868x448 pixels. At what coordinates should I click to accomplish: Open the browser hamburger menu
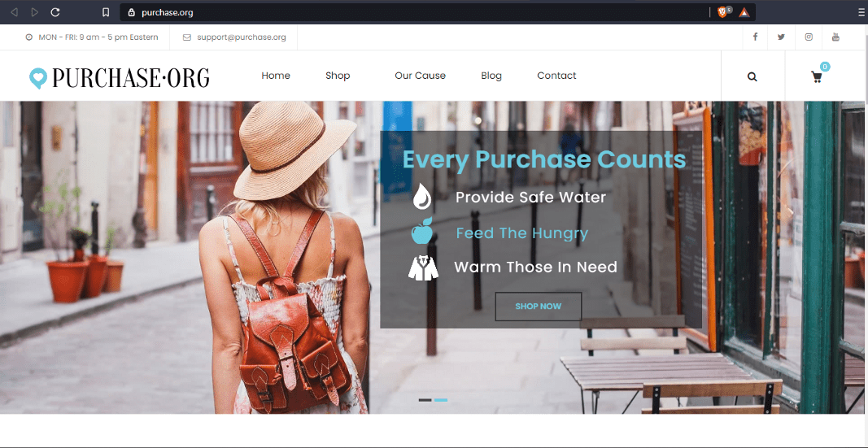coord(861,12)
